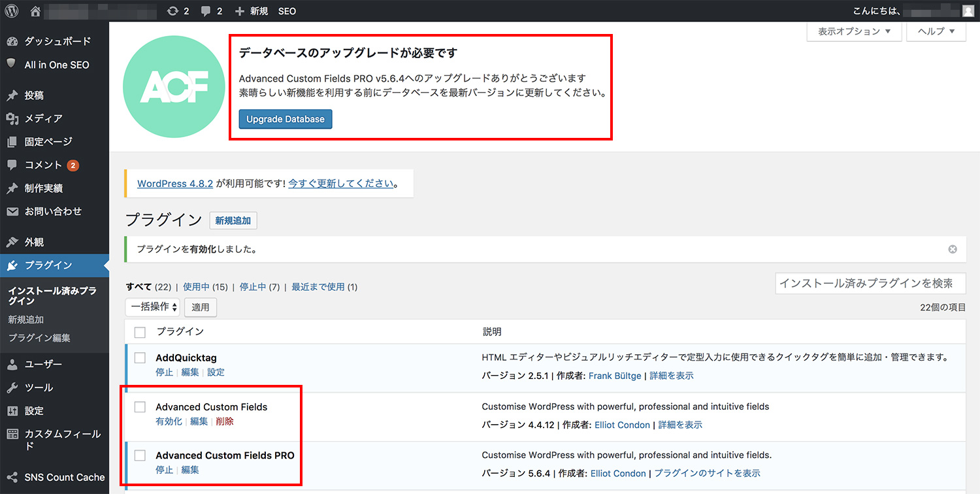The width and height of the screenshot is (980, 494).
Task: Click the plus icon for 新規
Action: coord(240,11)
